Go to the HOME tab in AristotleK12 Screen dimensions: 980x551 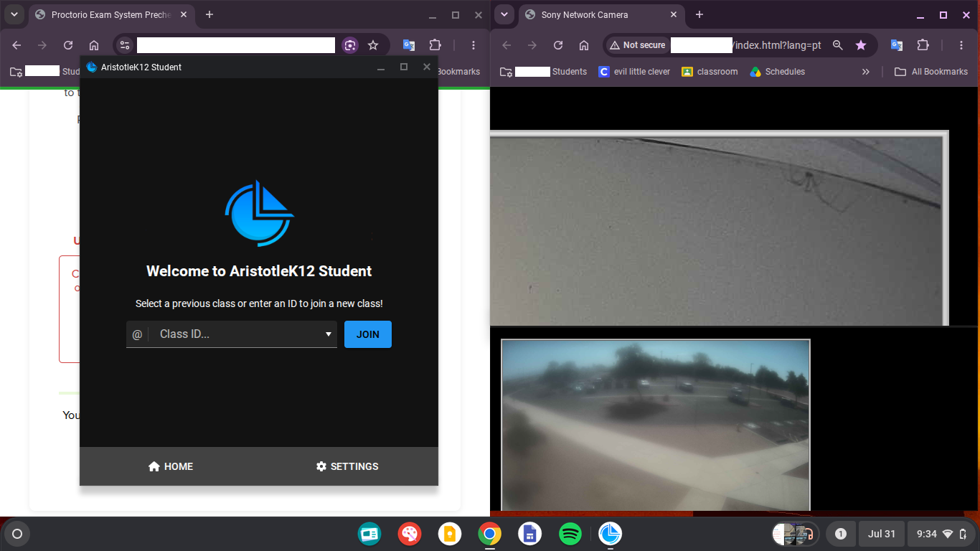pos(171,466)
